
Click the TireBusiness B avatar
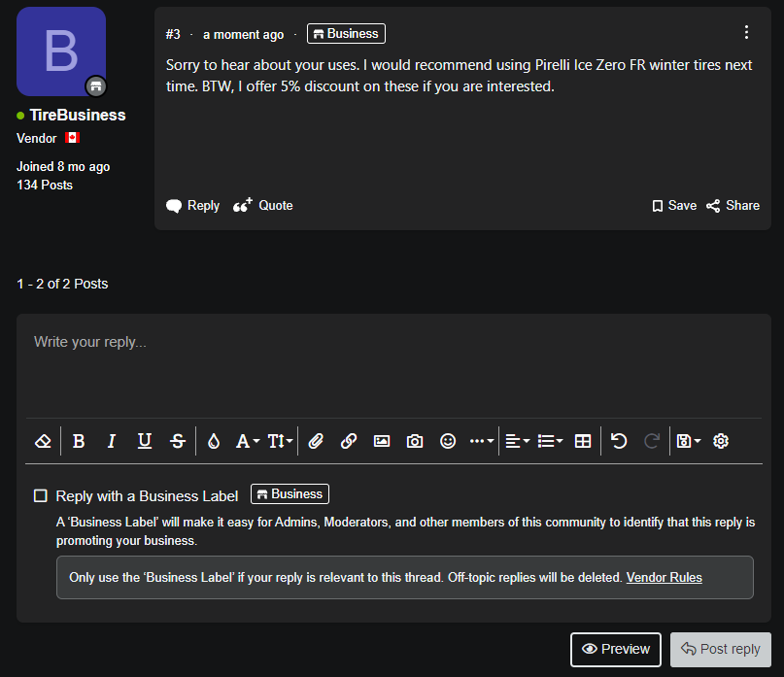[61, 51]
